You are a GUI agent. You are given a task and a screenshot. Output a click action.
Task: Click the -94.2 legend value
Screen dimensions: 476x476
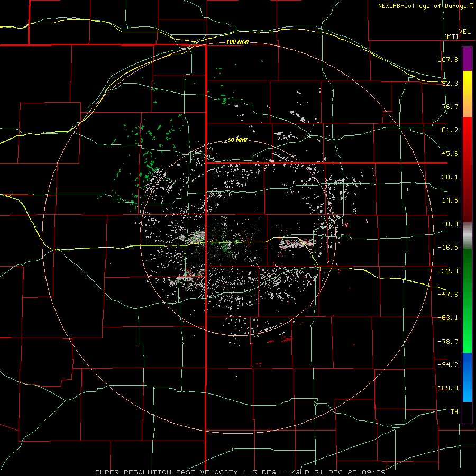point(448,364)
